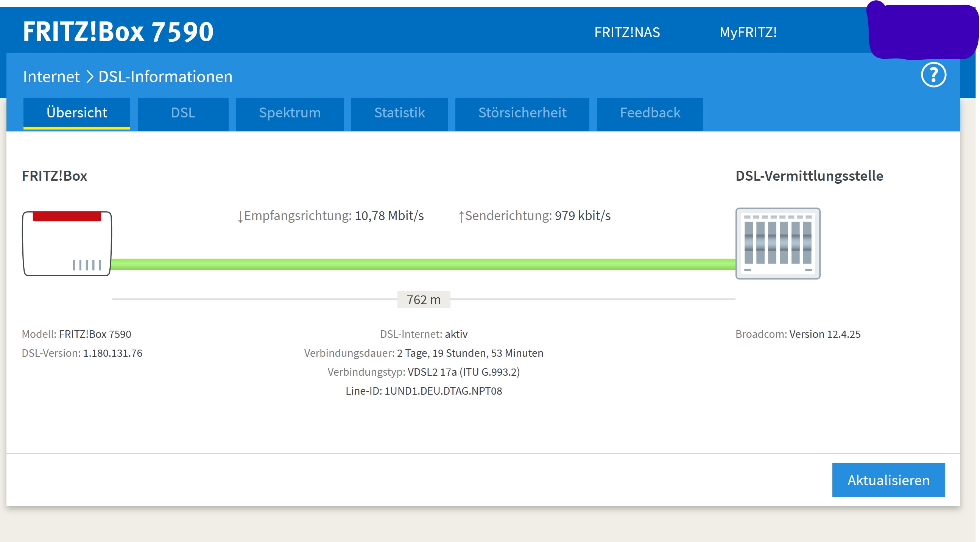Image resolution: width=980 pixels, height=542 pixels.
Task: Switch to the DSL tab
Action: [x=183, y=113]
